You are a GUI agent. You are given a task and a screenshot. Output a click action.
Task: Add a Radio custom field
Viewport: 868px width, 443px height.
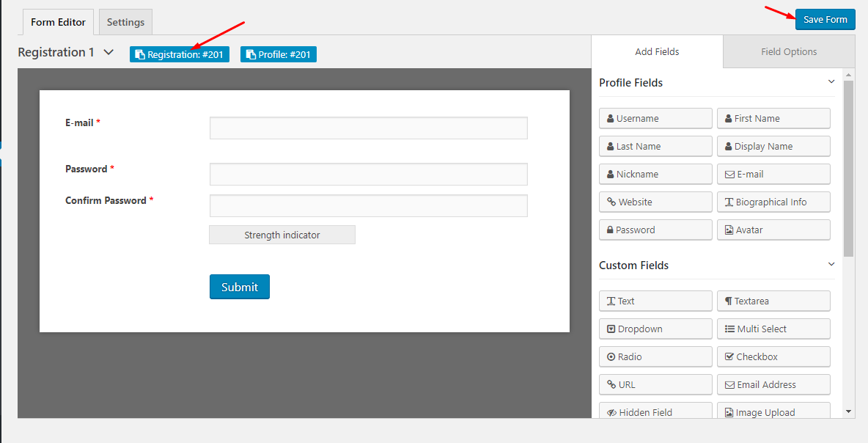click(x=655, y=356)
